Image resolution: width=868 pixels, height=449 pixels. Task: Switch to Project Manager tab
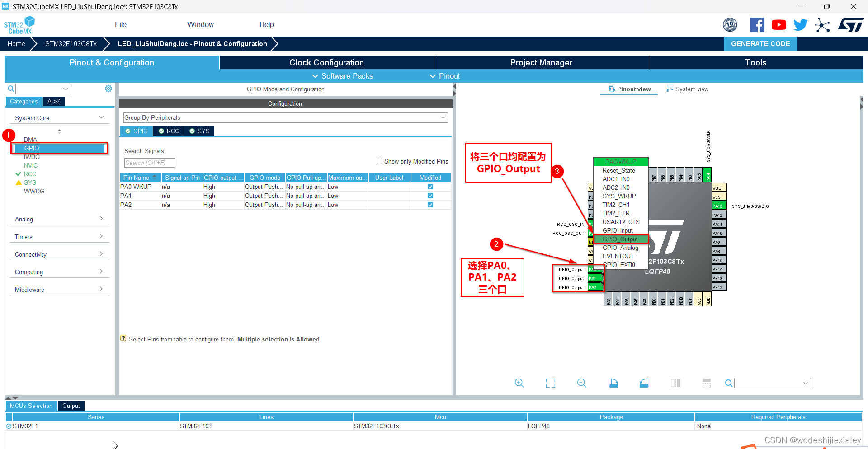tap(541, 62)
